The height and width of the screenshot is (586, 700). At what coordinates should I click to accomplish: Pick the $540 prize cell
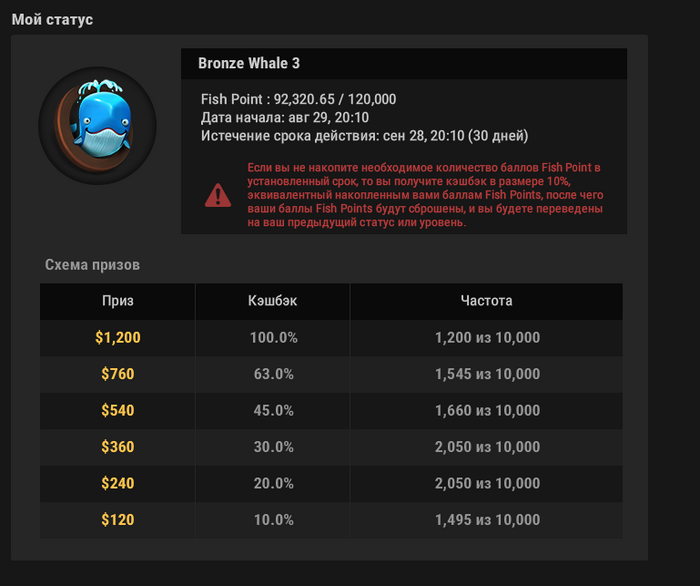point(117,411)
